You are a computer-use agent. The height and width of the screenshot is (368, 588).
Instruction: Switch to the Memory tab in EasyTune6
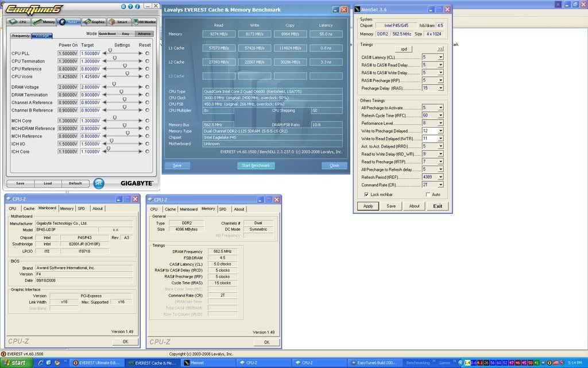44,22
